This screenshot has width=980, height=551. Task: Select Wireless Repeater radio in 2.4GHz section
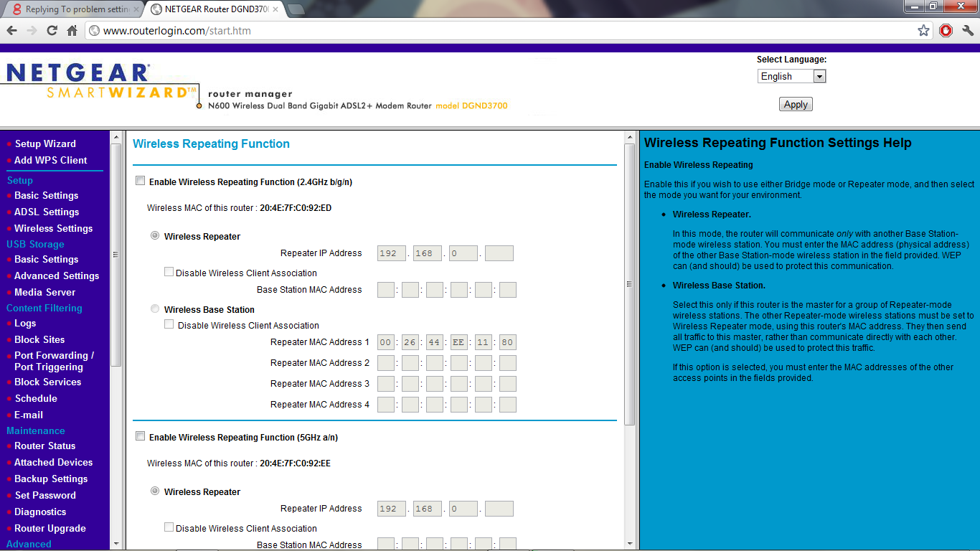point(155,235)
